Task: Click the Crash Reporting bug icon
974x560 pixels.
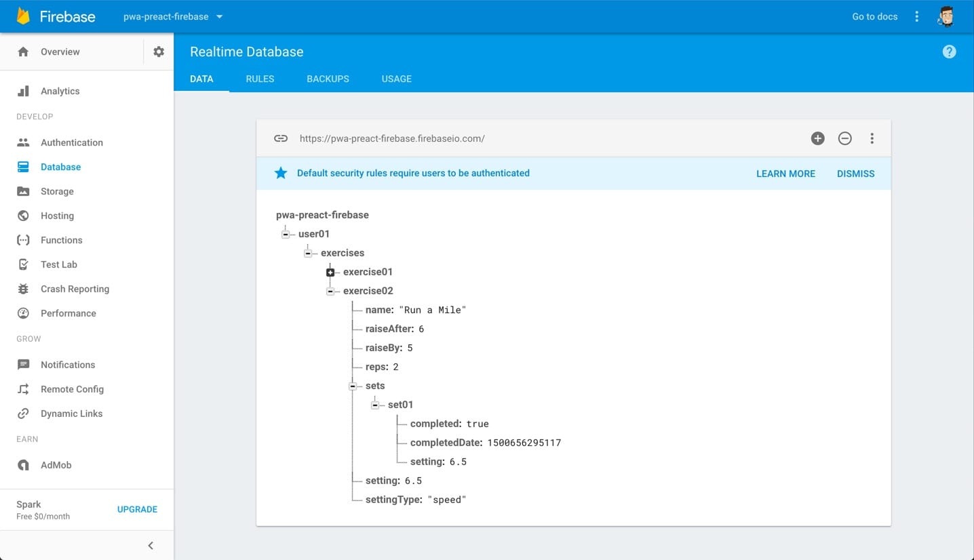Action: (23, 289)
